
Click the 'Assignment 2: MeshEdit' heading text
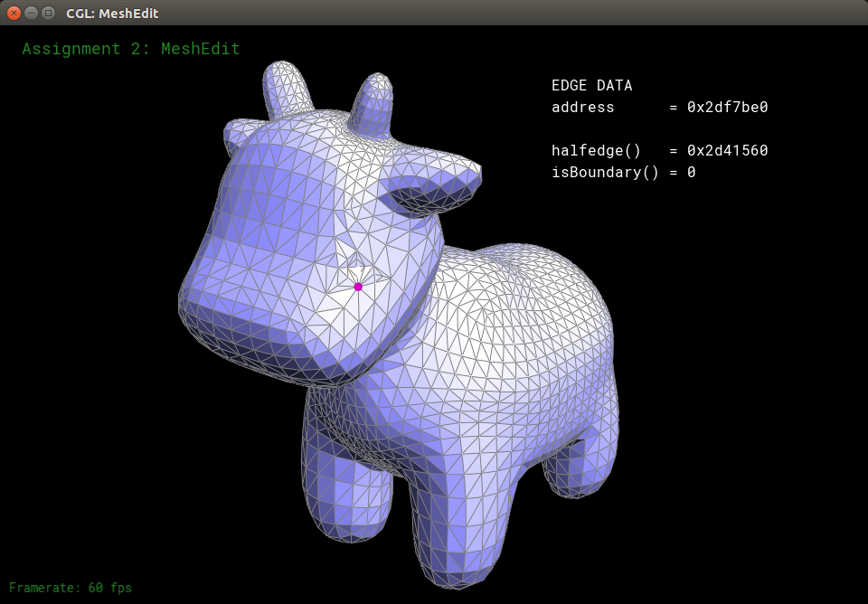(131, 49)
